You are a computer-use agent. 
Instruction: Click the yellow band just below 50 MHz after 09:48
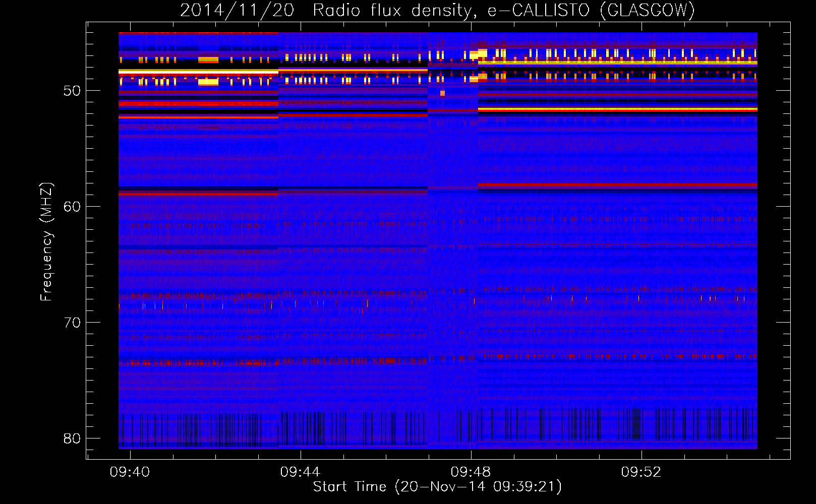tap(617, 109)
